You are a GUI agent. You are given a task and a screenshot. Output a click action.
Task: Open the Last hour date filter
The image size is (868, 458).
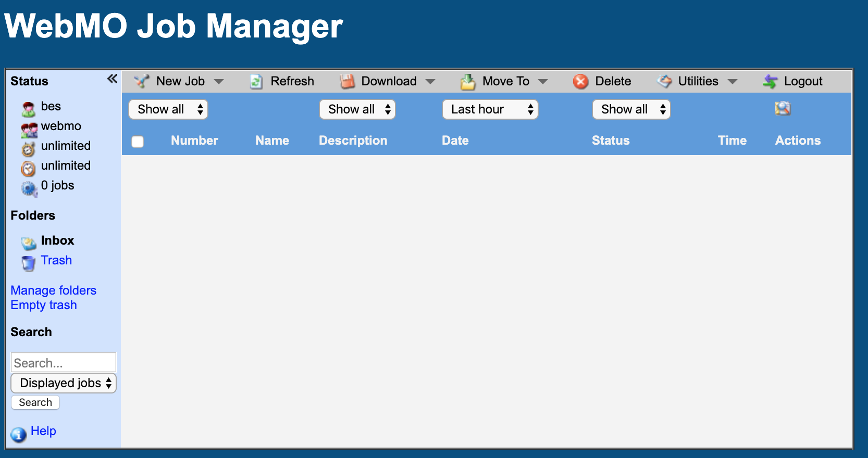click(x=490, y=109)
